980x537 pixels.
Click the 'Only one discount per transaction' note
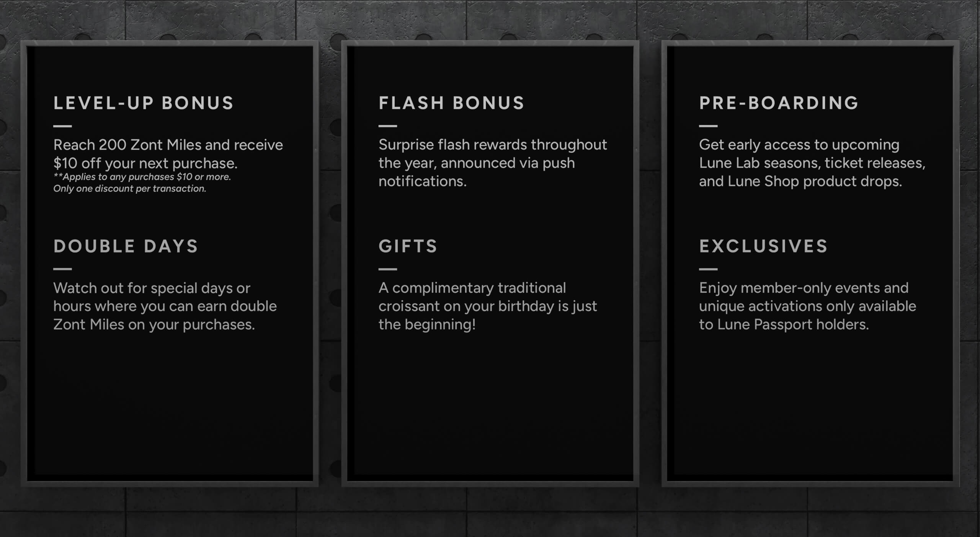pos(130,188)
